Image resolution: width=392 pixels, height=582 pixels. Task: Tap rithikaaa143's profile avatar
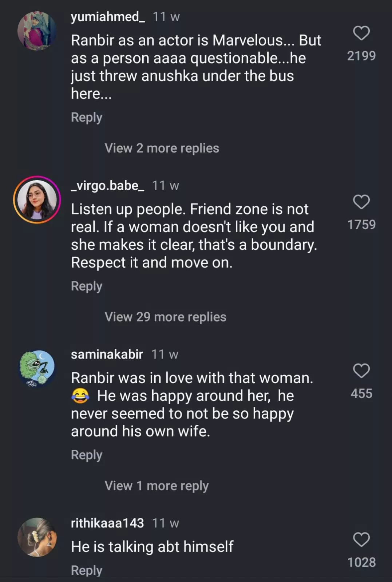(x=37, y=537)
